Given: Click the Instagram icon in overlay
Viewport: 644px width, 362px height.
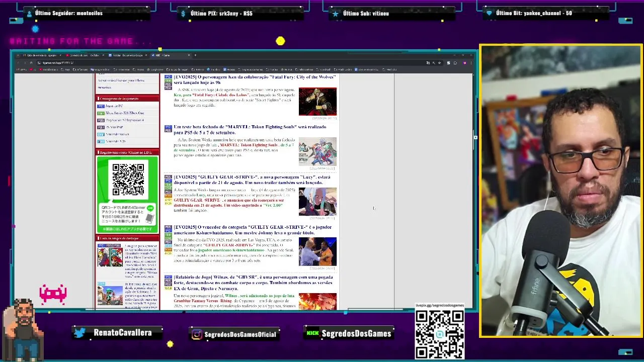Looking at the screenshot, I should pos(197,334).
